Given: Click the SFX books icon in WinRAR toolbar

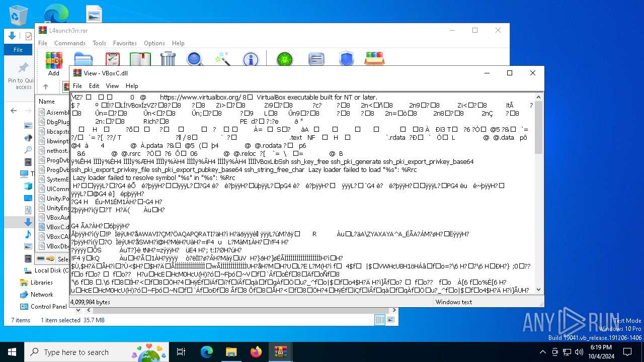Looking at the screenshot, I should click(375, 59).
